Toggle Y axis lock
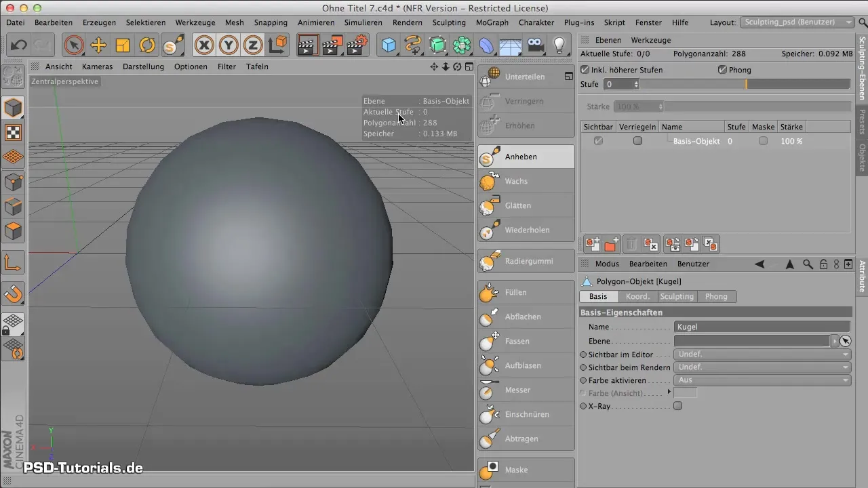The width and height of the screenshot is (868, 488). (x=229, y=45)
